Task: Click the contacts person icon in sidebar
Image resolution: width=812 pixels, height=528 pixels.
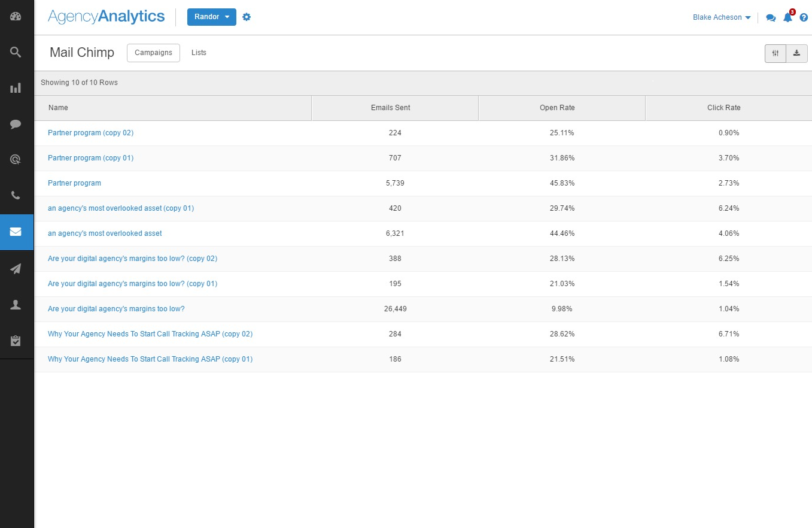Action: pos(16,304)
